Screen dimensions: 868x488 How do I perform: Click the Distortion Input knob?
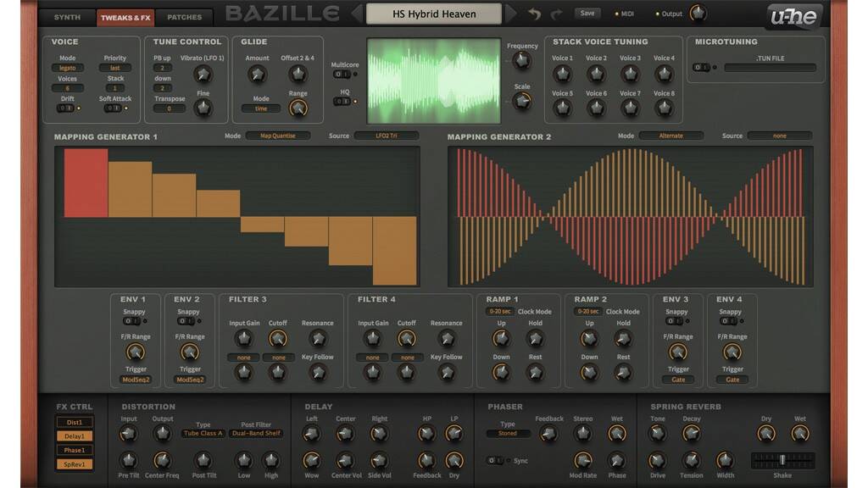pyautogui.click(x=129, y=434)
